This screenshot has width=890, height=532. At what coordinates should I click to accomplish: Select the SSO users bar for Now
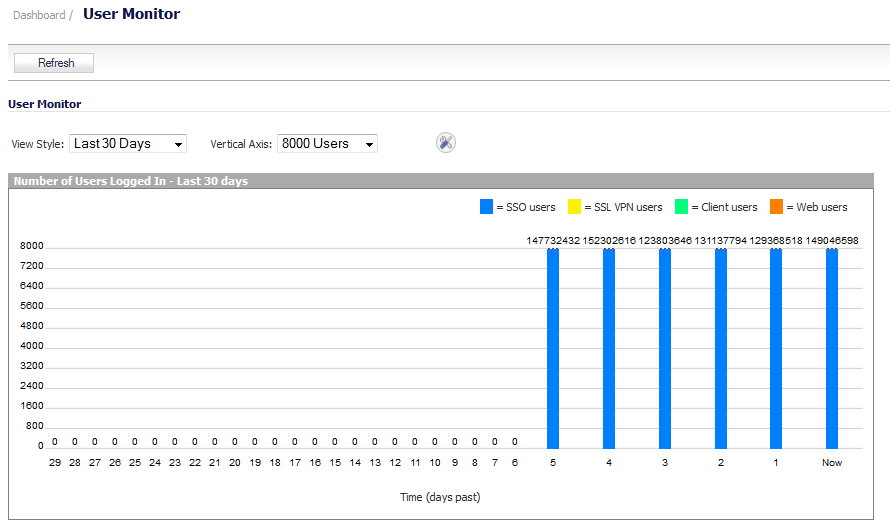point(832,349)
